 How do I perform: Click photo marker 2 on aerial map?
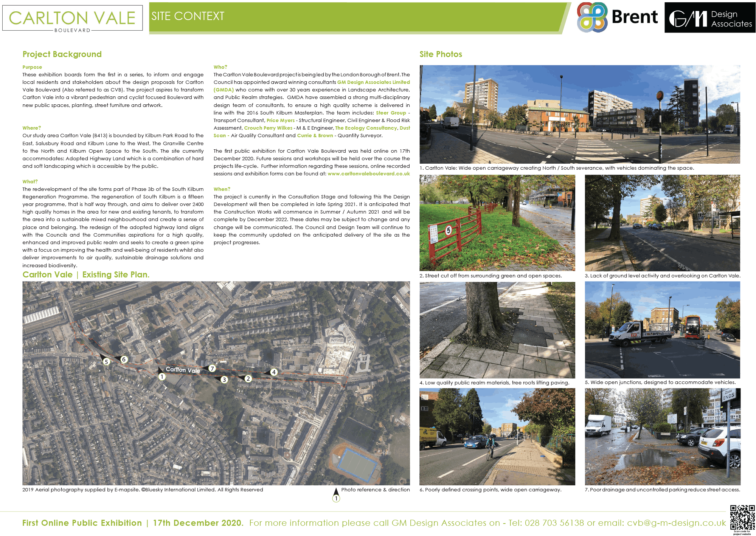tap(248, 378)
